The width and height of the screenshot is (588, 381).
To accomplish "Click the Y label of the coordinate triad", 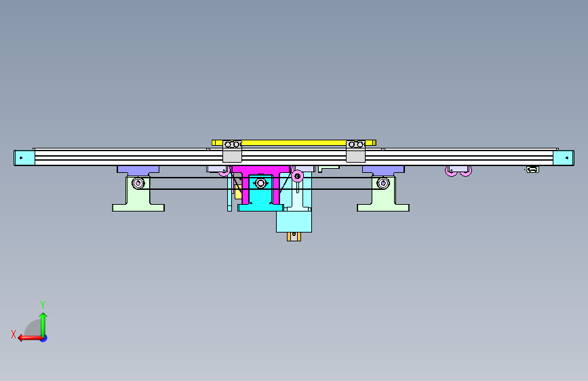I will [43, 304].
